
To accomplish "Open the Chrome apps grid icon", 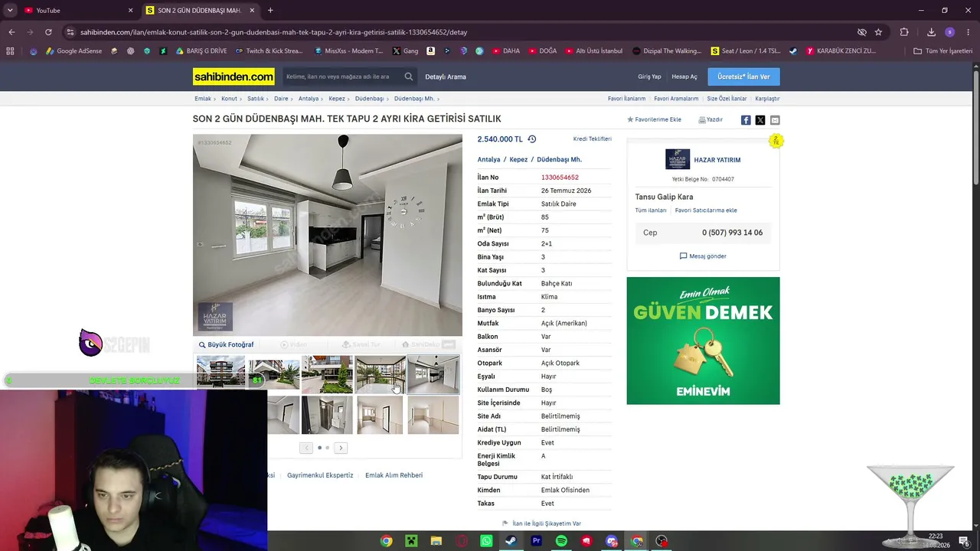I will click(x=10, y=51).
